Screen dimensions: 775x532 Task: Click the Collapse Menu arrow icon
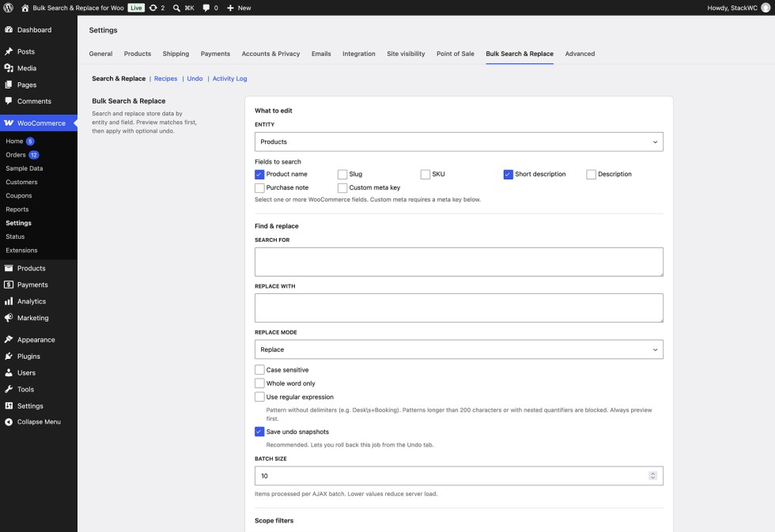9,422
